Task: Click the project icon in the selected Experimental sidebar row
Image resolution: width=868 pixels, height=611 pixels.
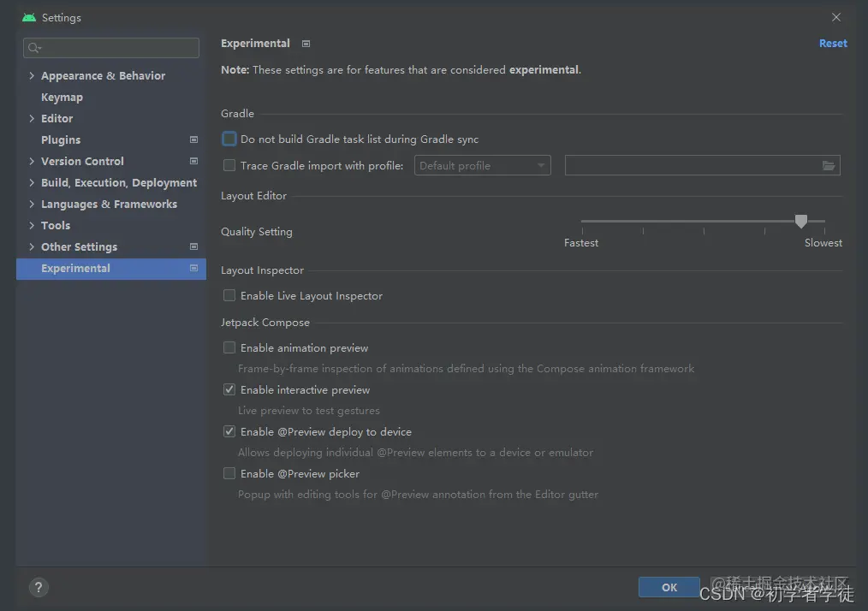Action: 193,268
